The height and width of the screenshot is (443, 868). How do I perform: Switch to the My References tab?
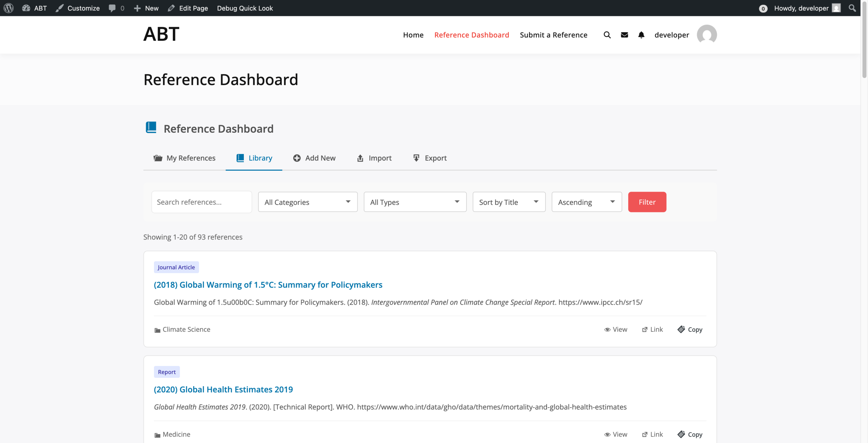184,158
